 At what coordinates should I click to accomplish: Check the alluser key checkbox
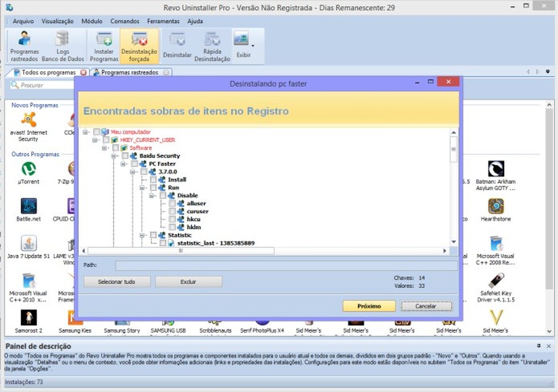click(x=172, y=203)
